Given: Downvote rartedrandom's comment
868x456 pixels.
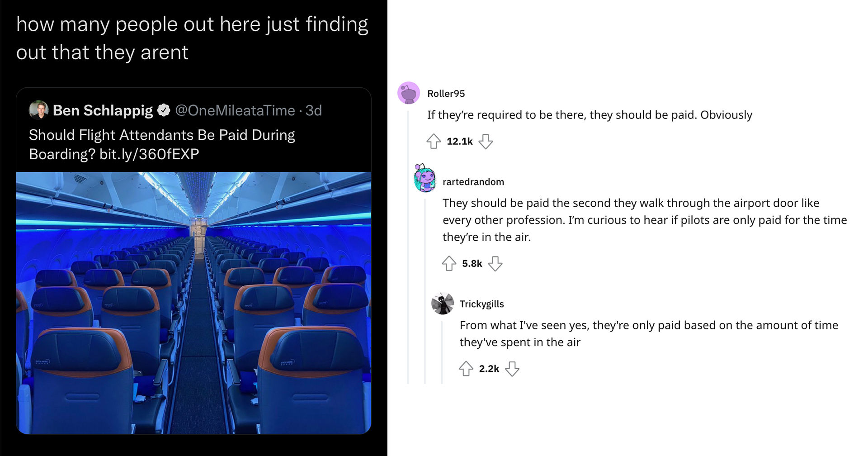Looking at the screenshot, I should (x=495, y=263).
